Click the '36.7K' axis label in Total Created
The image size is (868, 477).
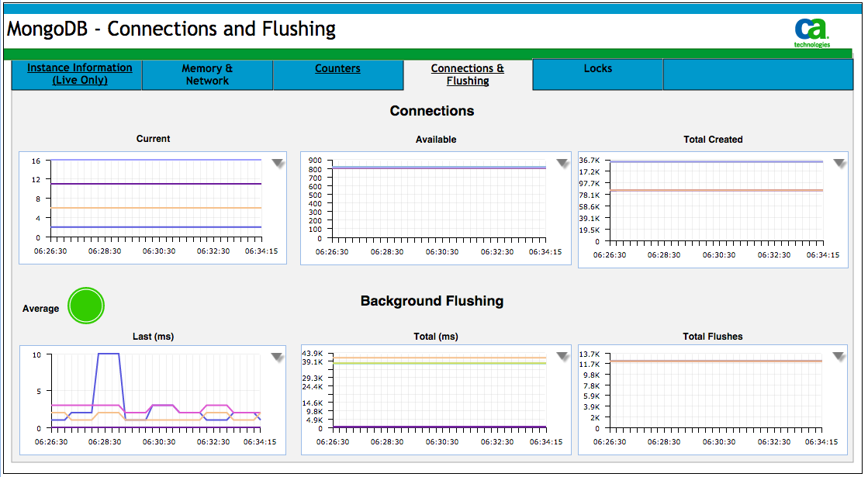pyautogui.click(x=589, y=161)
